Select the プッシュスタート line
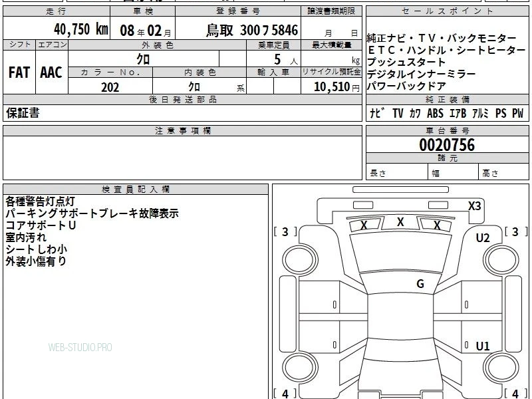 406,62
